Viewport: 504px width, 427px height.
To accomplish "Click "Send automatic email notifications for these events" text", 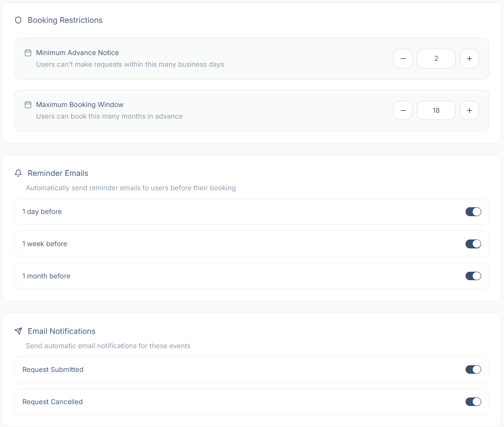I will pos(108,346).
